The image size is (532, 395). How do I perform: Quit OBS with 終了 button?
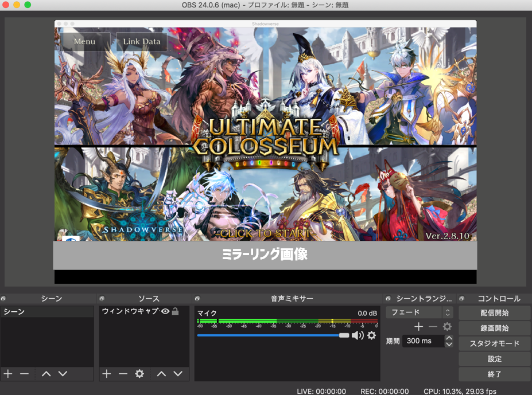[x=494, y=374]
